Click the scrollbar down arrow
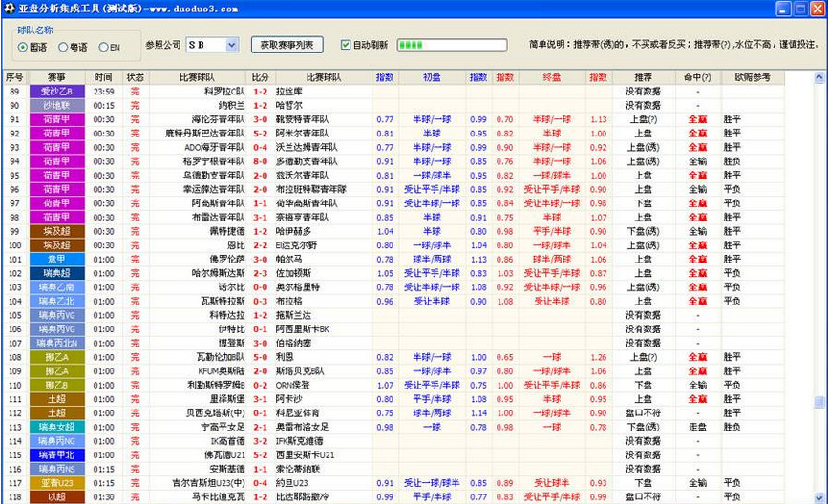Screen dimensions: 828x504 click(819, 497)
